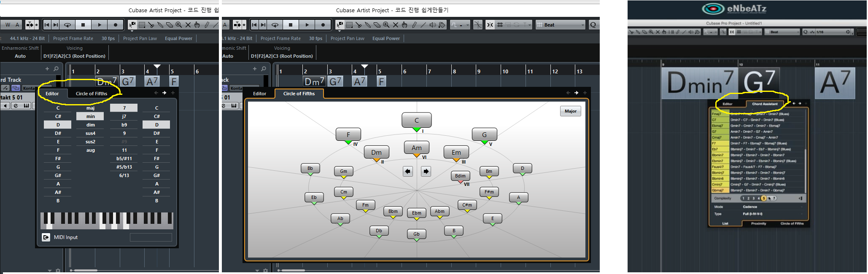Open Circle of Fifths tab in left window
This screenshot has width=868, height=274.
(x=92, y=94)
